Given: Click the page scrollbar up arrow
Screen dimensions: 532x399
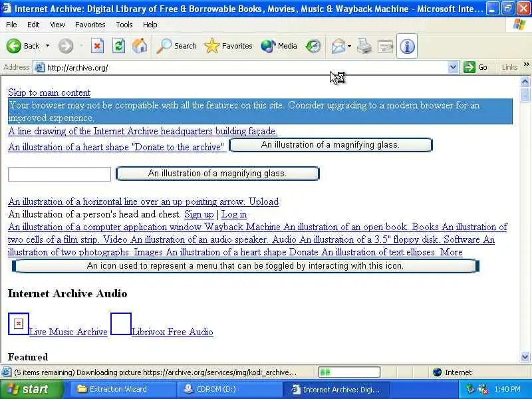Looking at the screenshot, I should click(525, 81).
